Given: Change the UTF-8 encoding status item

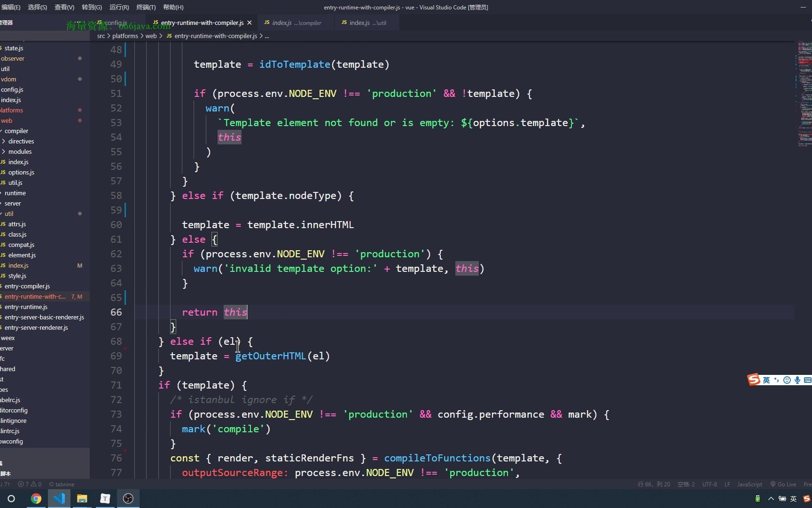Looking at the screenshot, I should [710, 484].
